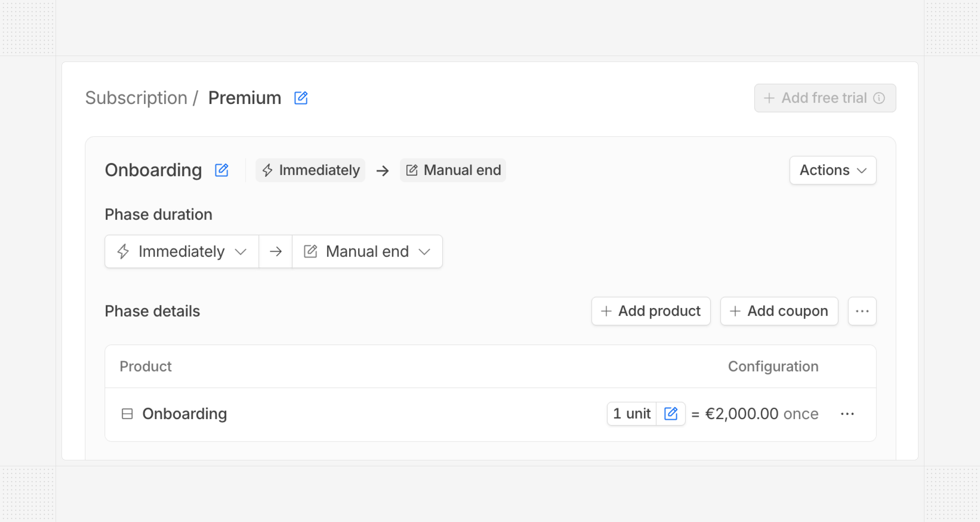Click the pencil icon in Manual end badge
The image size is (980, 522).
pyautogui.click(x=412, y=170)
